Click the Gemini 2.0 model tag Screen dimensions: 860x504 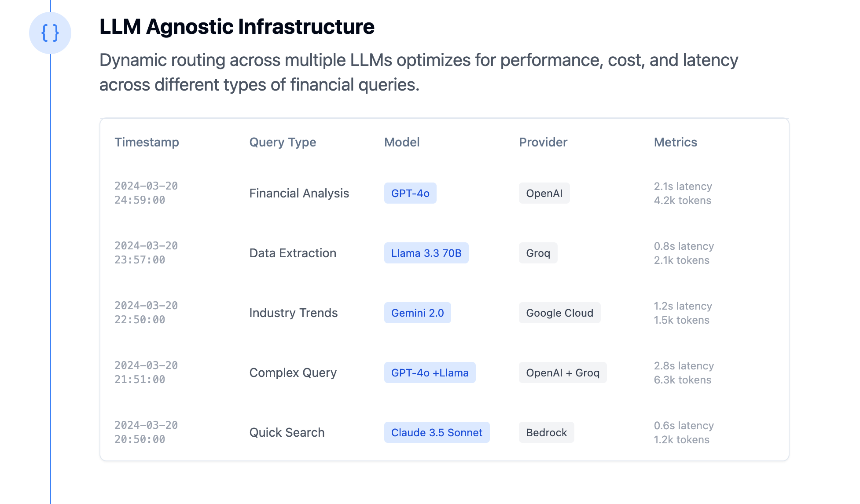point(417,313)
